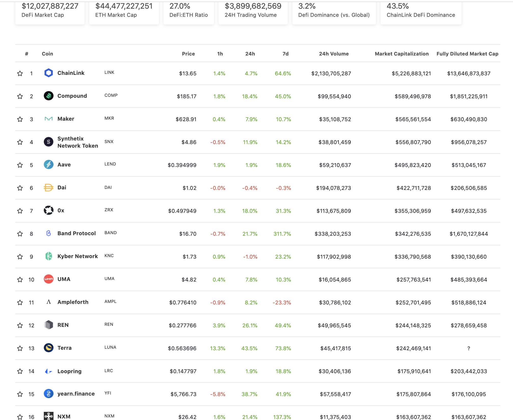Toggle NXM favorite star
The width and height of the screenshot is (513, 420).
click(20, 417)
